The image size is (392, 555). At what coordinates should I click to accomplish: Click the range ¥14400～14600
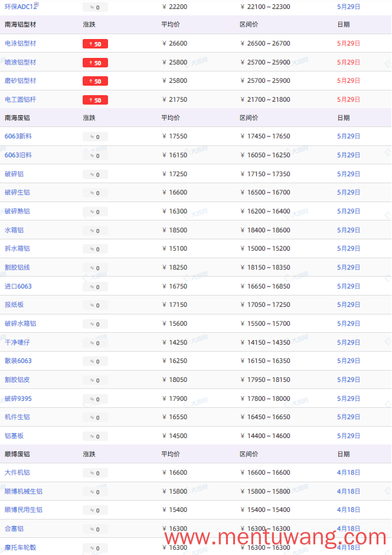coord(265,436)
